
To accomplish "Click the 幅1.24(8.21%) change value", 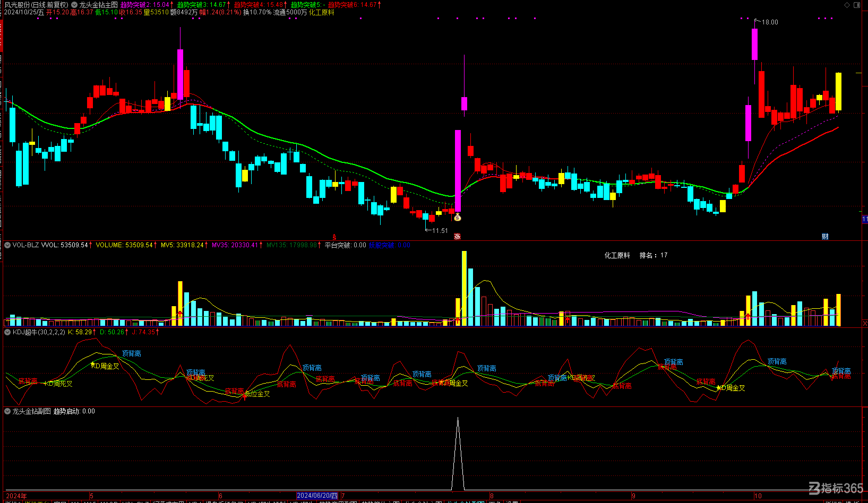I will tap(220, 12).
